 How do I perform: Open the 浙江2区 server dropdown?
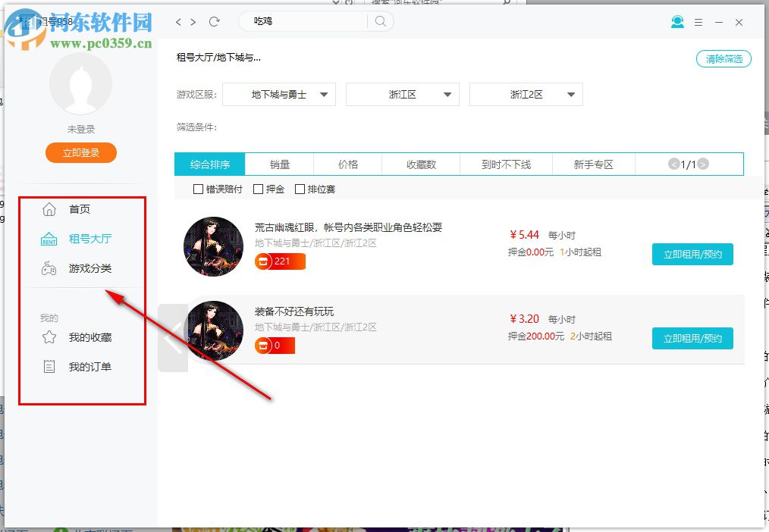click(x=526, y=94)
